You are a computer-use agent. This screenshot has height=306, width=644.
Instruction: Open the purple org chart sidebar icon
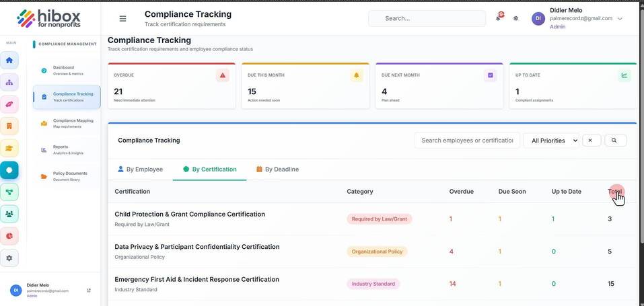pos(9,82)
